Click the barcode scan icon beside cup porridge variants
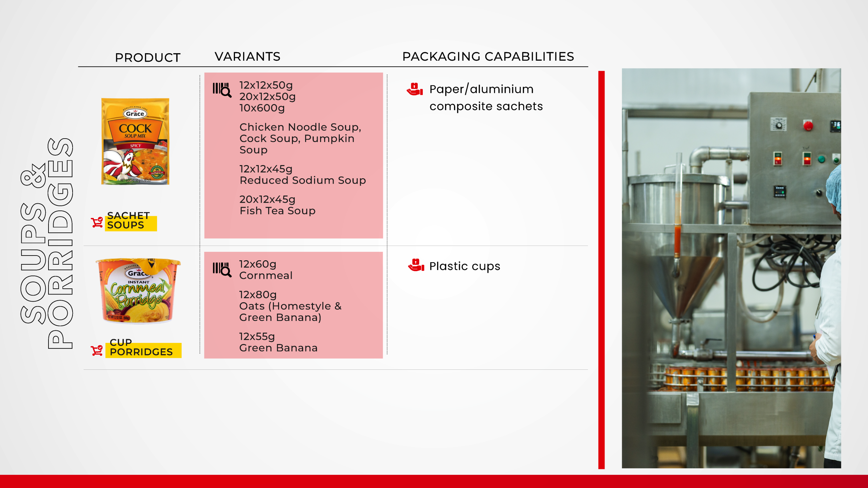The width and height of the screenshot is (868, 488). point(222,269)
